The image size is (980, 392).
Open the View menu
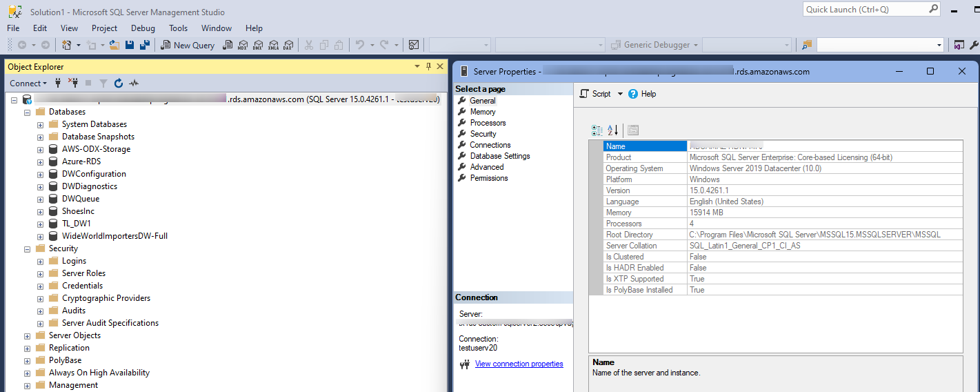point(70,28)
